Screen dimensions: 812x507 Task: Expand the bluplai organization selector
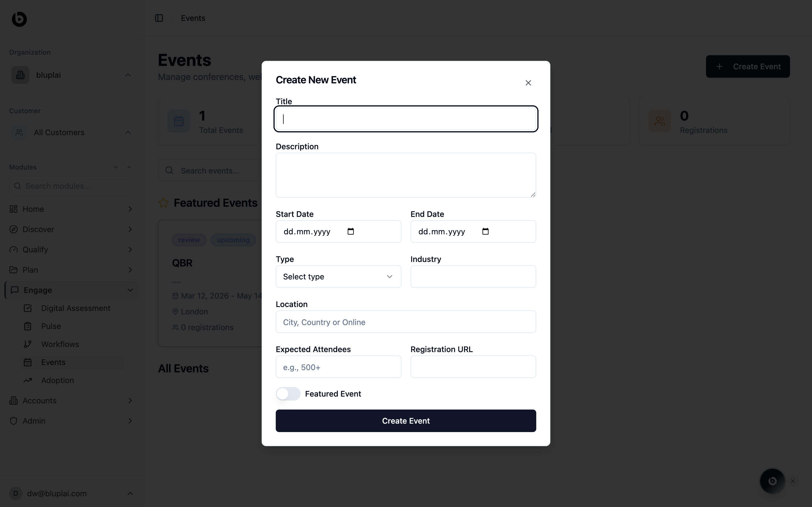[x=71, y=75]
